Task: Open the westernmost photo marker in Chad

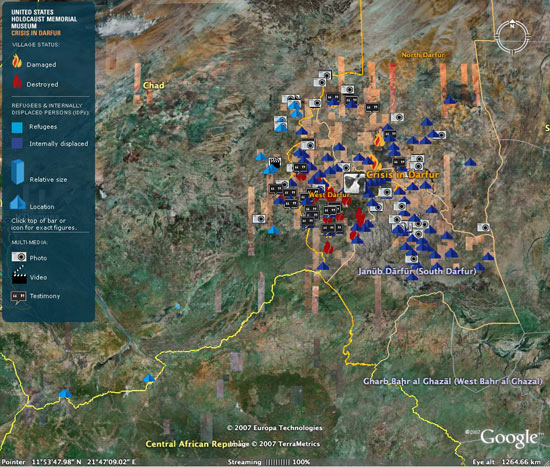Action: pyautogui.click(x=259, y=219)
